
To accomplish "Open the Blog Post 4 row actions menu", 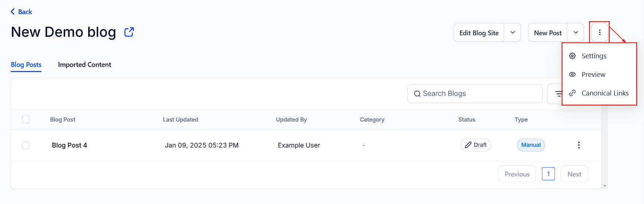I will pyautogui.click(x=579, y=145).
